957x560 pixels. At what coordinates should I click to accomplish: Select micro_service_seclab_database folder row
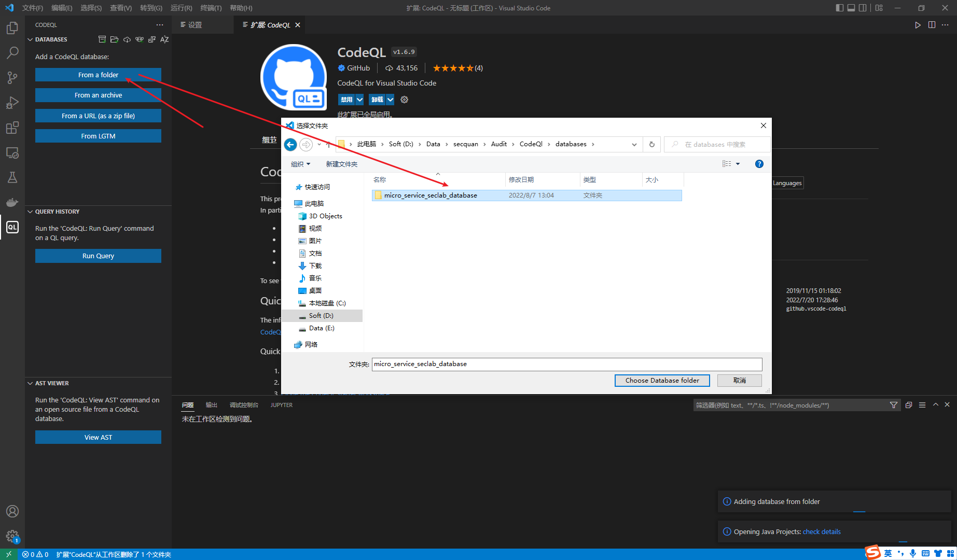pos(526,195)
